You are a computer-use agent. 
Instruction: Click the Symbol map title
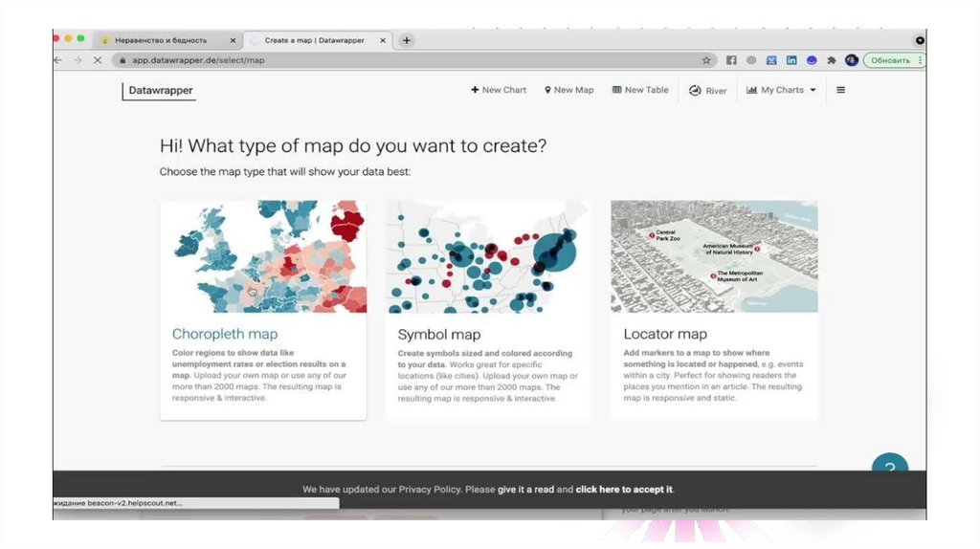[438, 334]
